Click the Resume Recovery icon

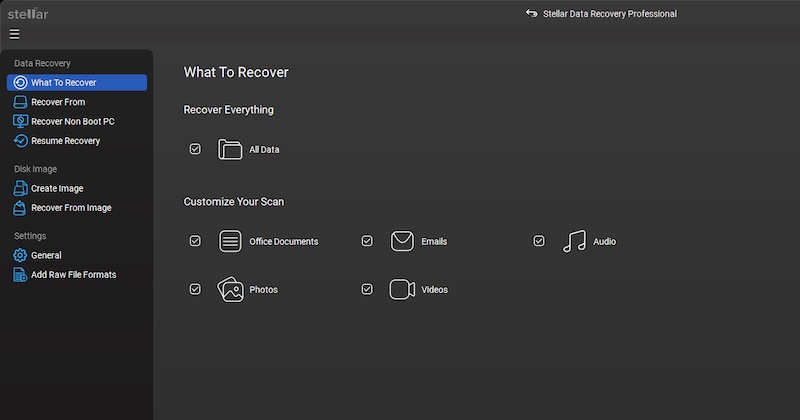[20, 141]
